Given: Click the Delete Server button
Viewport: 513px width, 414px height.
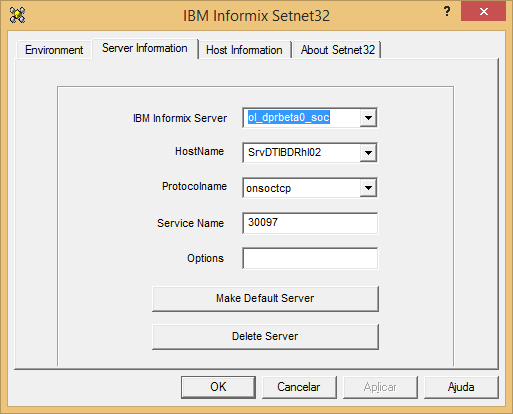Looking at the screenshot, I should pos(265,336).
